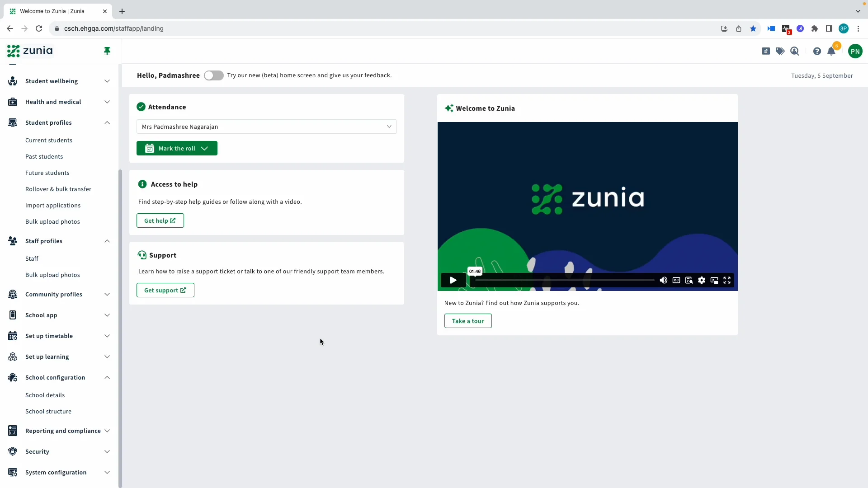Open student search by the tags icon

(x=780, y=51)
